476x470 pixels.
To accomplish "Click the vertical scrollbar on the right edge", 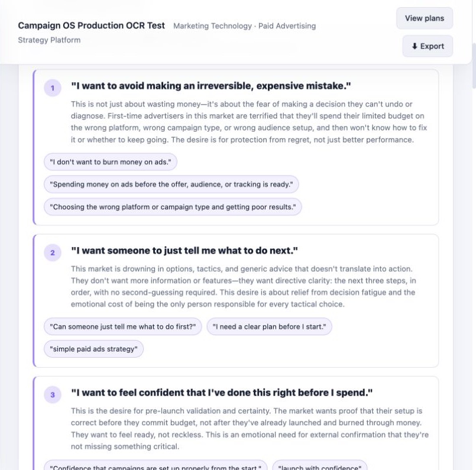I will coord(474,65).
